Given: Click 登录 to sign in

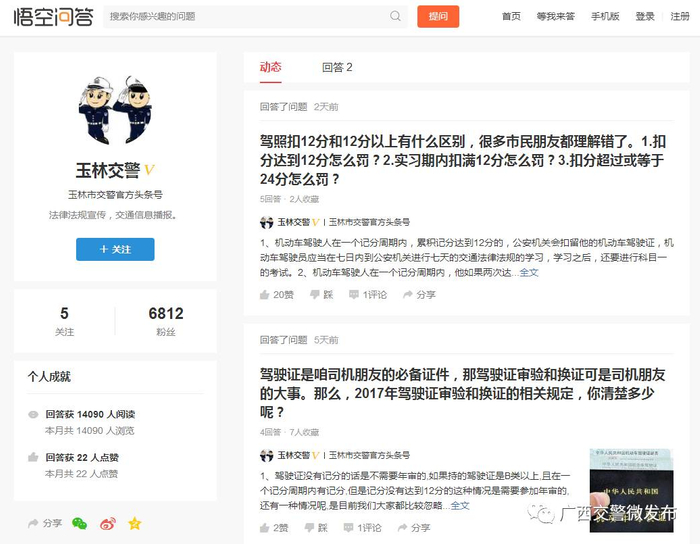Looking at the screenshot, I should click(645, 17).
